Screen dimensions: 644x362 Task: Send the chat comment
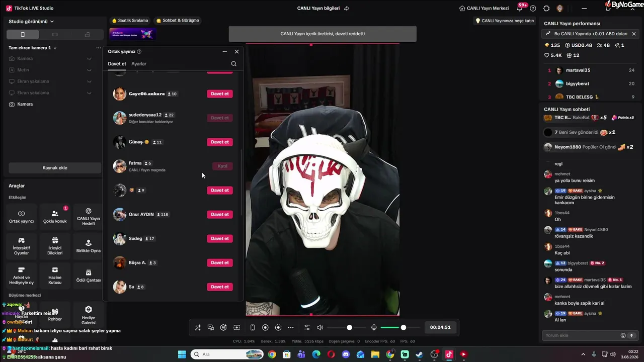[x=631, y=335]
